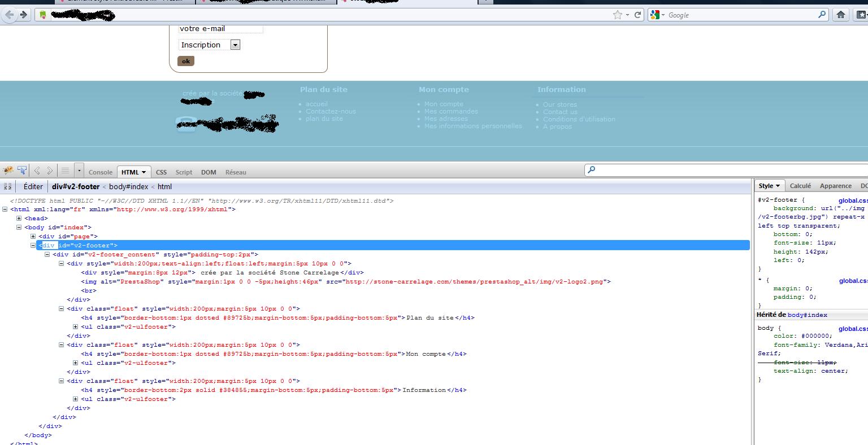Screen dimensions: 868x445
Task: Go to next Firebug panel history arrow
Action: pyautogui.click(x=50, y=171)
